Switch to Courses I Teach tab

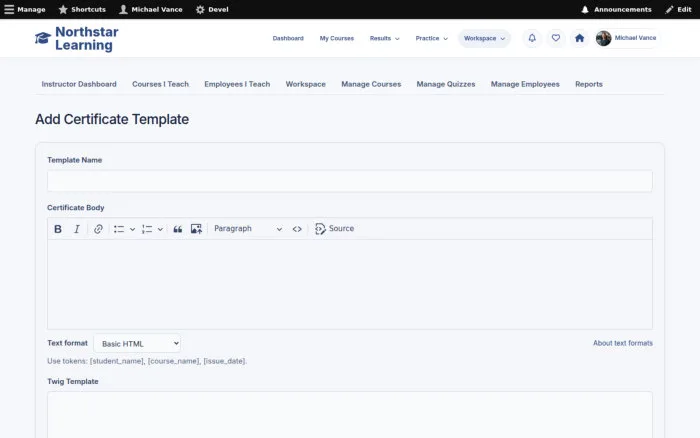tap(160, 84)
